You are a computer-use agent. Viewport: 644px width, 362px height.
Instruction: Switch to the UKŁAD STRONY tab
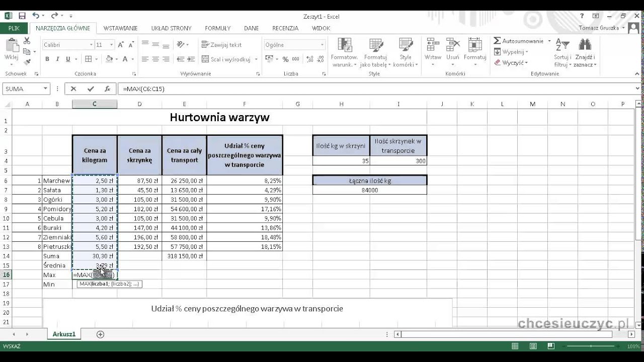[x=171, y=28]
